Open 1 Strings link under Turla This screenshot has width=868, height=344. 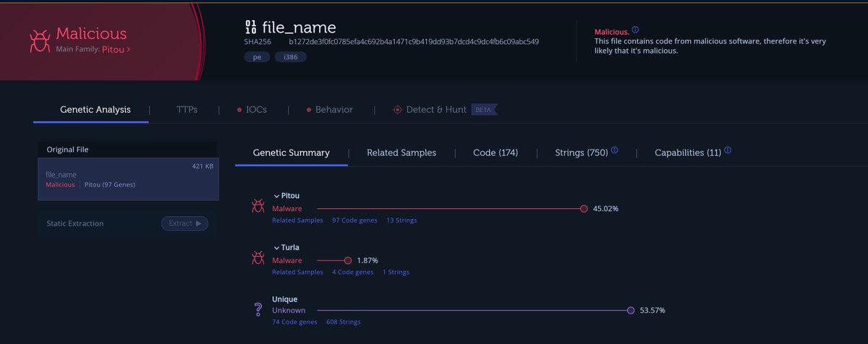(396, 272)
